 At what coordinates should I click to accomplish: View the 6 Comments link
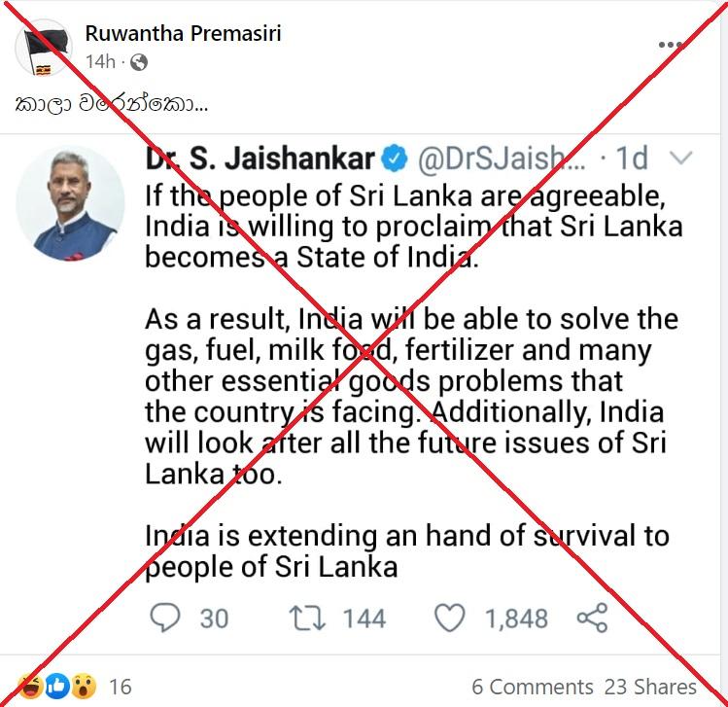(x=532, y=687)
